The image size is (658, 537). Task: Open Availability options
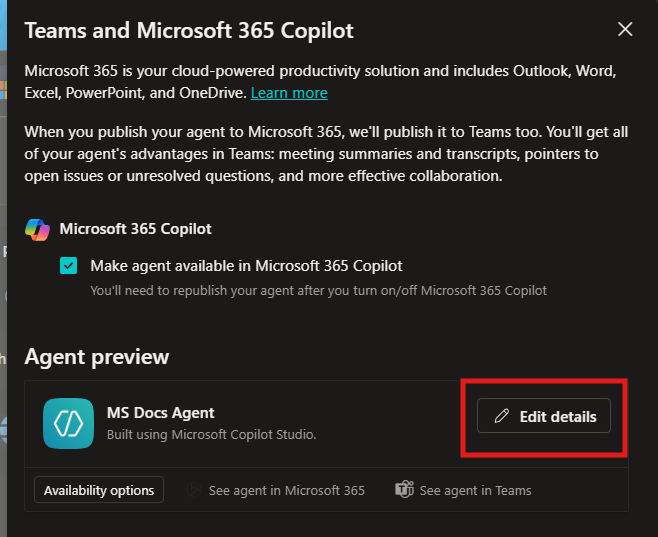(x=99, y=490)
